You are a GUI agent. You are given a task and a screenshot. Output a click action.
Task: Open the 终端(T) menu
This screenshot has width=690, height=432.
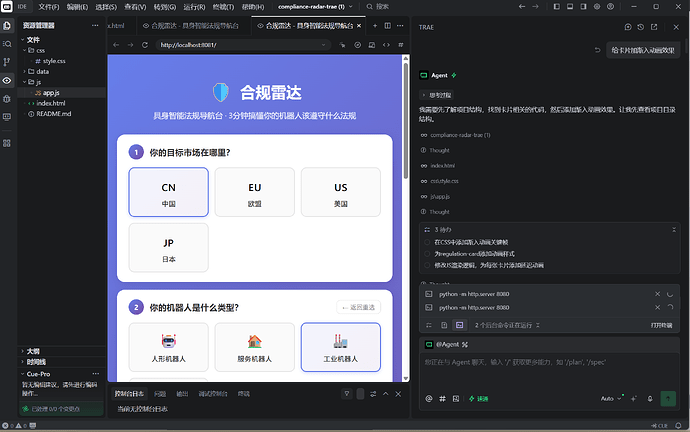click(x=223, y=7)
